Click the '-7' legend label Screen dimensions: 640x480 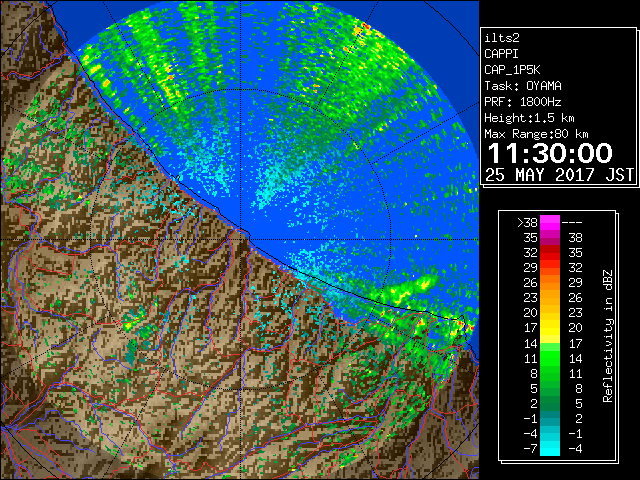point(530,449)
